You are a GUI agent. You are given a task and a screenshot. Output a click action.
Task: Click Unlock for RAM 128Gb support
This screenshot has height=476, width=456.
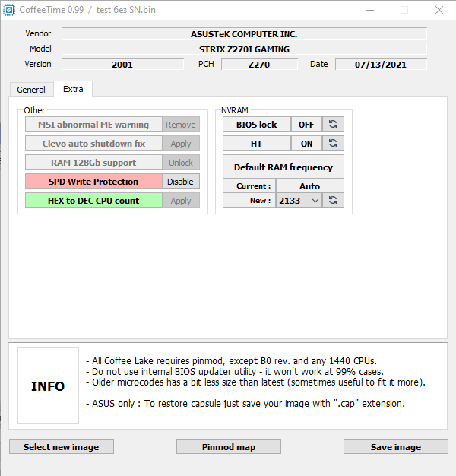tap(181, 163)
